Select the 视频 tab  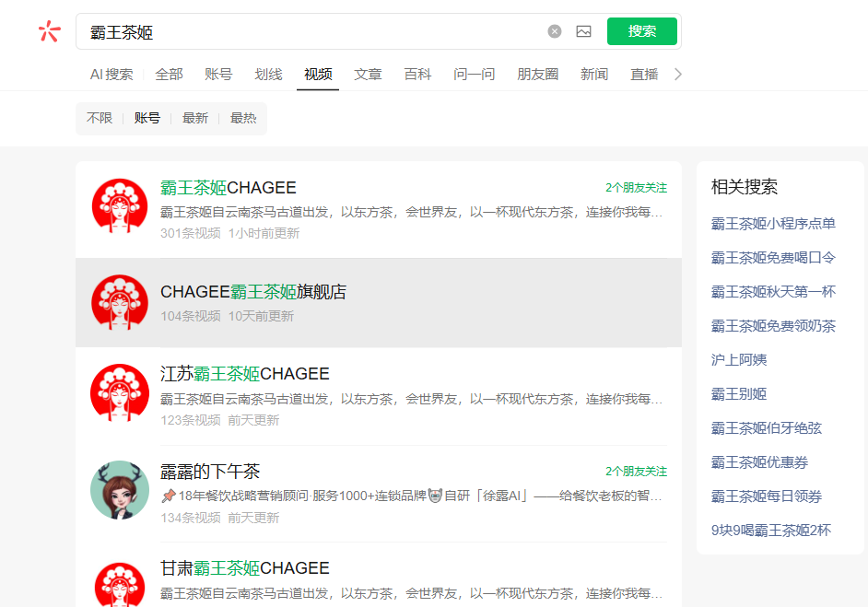coord(318,74)
